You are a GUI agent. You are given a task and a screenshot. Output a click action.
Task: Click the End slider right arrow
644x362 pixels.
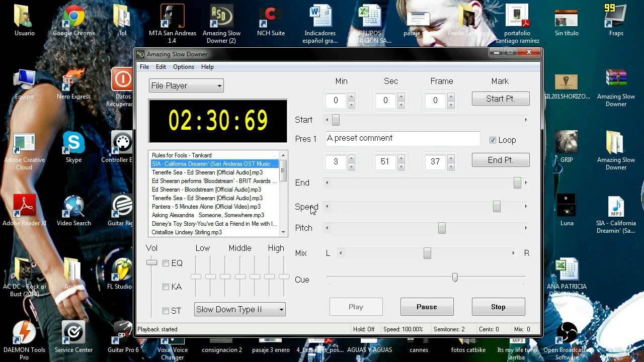526,183
